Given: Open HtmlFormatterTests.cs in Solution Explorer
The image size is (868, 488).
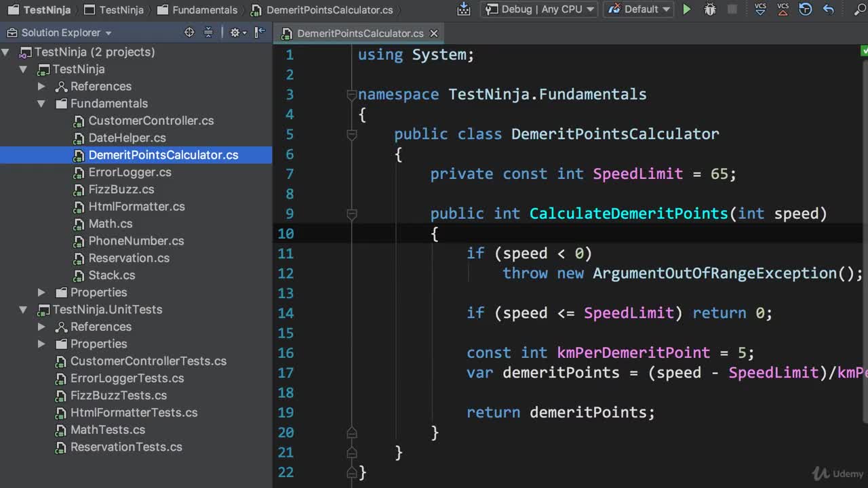Looking at the screenshot, I should (x=134, y=413).
